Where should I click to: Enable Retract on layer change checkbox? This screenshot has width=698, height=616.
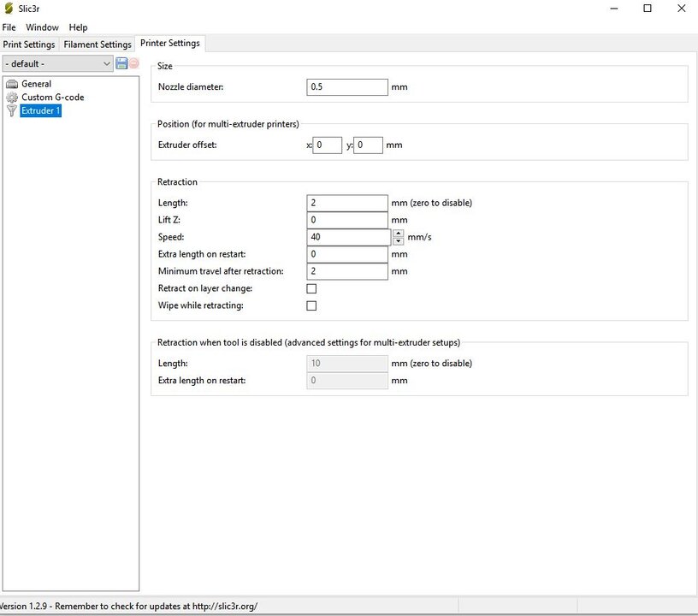(311, 288)
